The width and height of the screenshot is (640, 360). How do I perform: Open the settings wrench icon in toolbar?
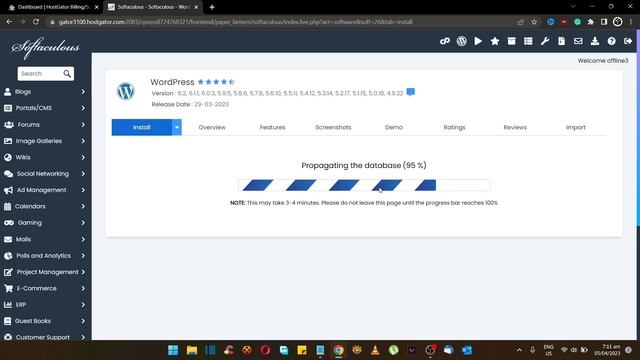545,41
